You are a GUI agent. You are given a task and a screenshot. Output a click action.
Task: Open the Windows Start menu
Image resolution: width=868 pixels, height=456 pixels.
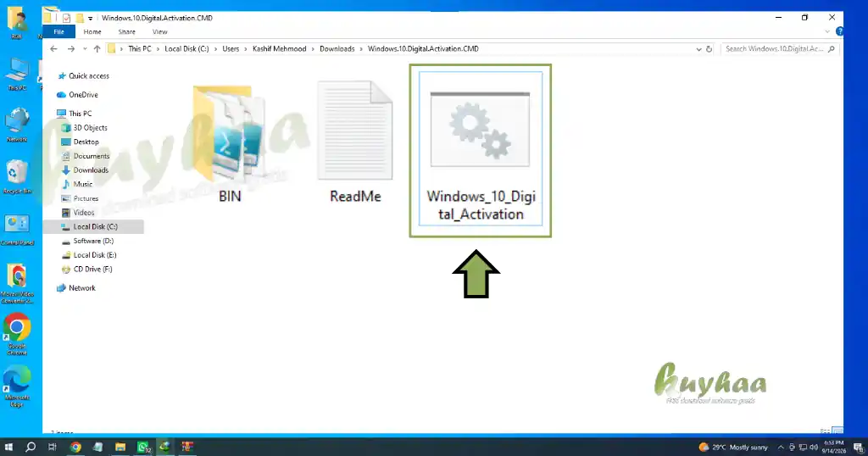[8, 447]
